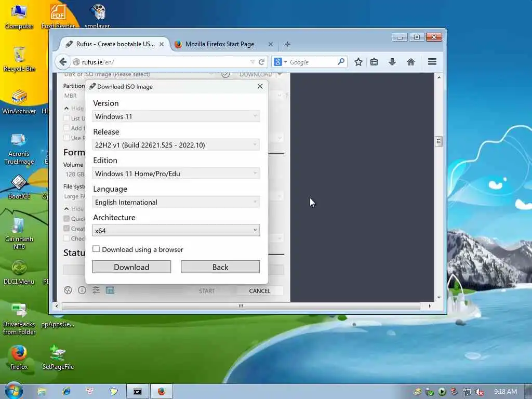Collapse Hide advanced drive properties

(66, 108)
